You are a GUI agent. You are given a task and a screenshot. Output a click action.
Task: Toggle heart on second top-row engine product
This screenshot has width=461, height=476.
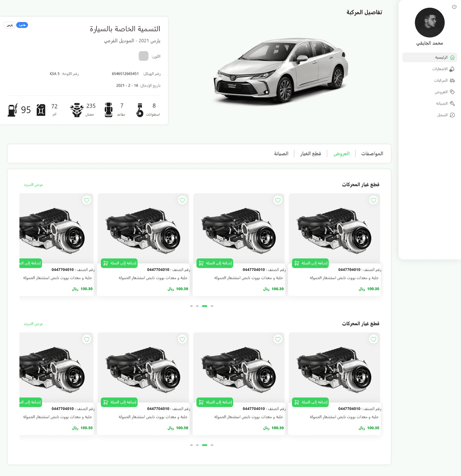coord(278,200)
